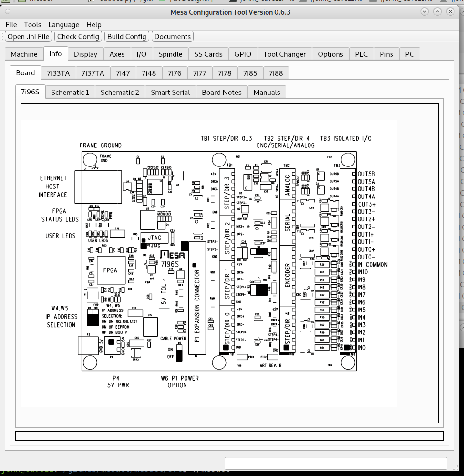Click the window title 'Mesa Configuration Tool Version 0.6.3'
The width and height of the screenshot is (464, 476).
pos(230,12)
